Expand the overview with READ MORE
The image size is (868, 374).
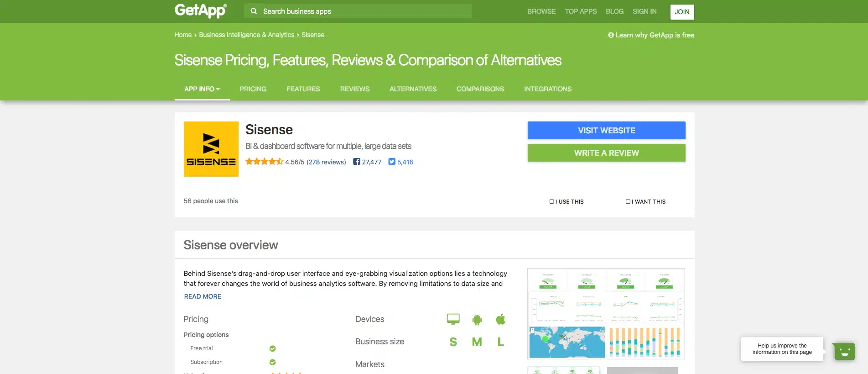(202, 296)
